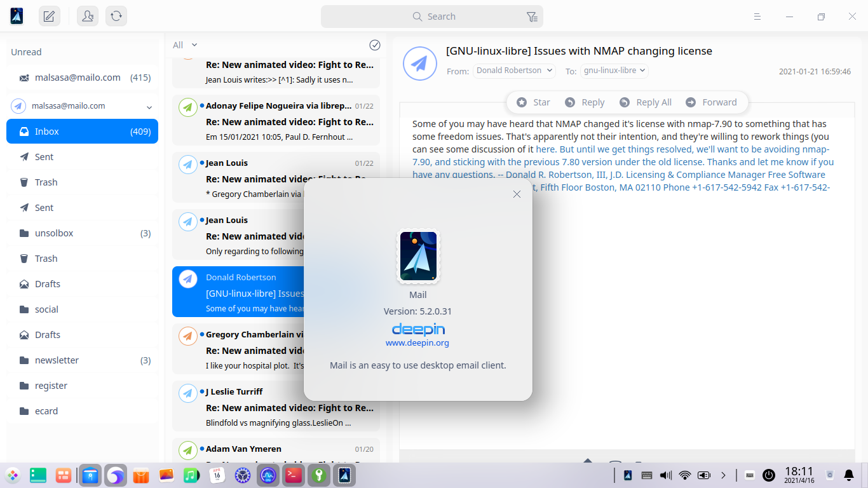Click the battery tray icon
Viewport: 868px width, 488px height.
pos(704,475)
